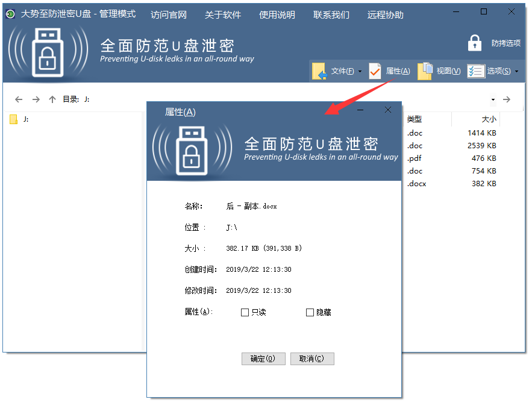
Task: Click the 文件(F) toolbar icon
Action: 319,71
